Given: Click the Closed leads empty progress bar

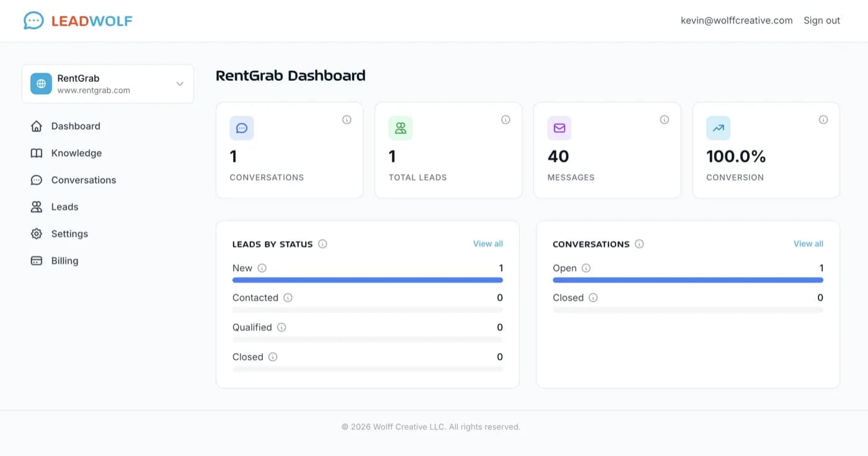Looking at the screenshot, I should (x=368, y=369).
